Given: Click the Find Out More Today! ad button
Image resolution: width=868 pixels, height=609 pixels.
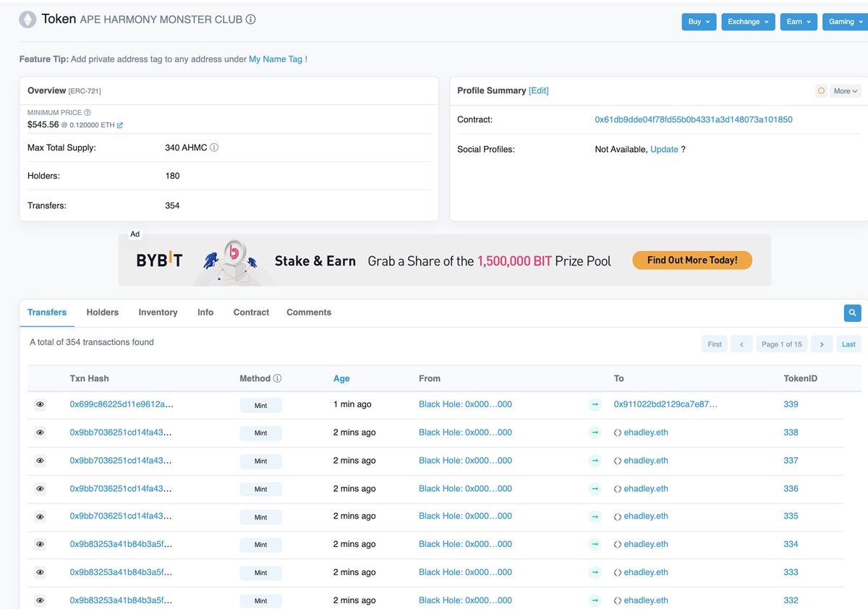Looking at the screenshot, I should 692,260.
